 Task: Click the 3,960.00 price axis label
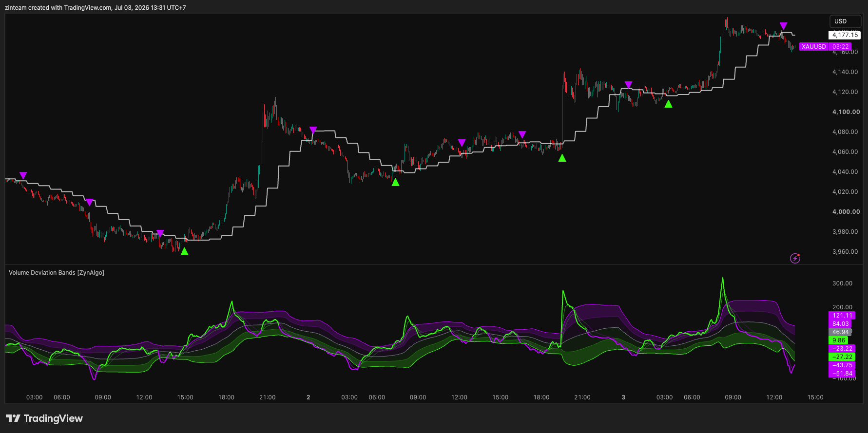tap(845, 252)
